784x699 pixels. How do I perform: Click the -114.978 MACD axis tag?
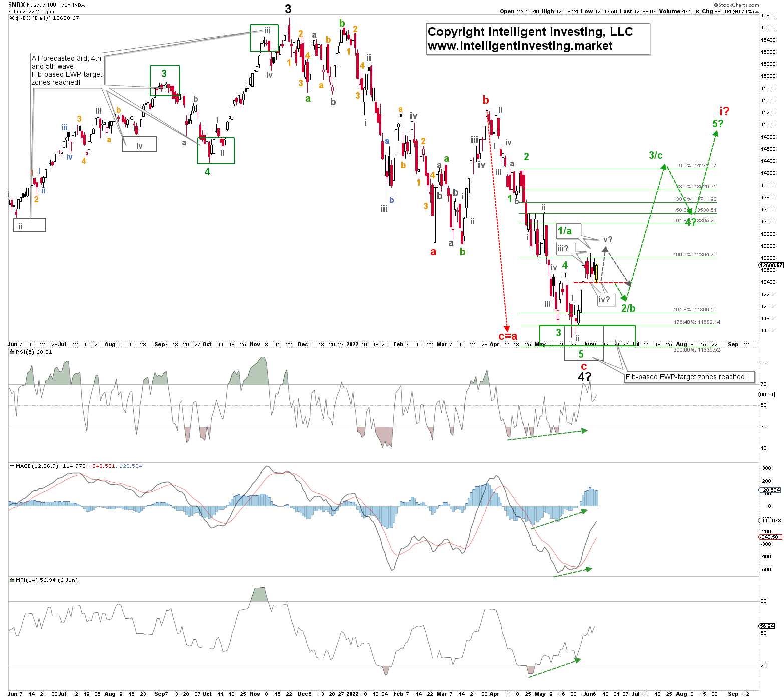point(771,520)
